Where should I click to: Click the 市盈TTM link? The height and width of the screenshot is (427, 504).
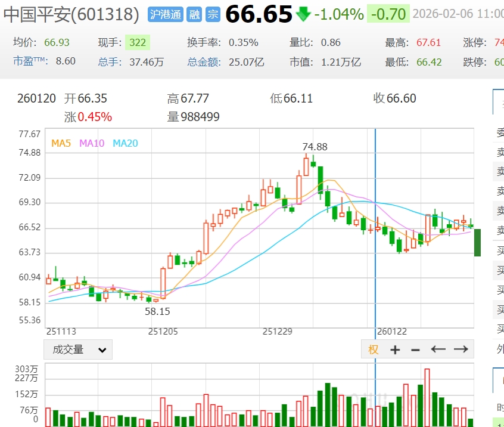[x=30, y=61]
